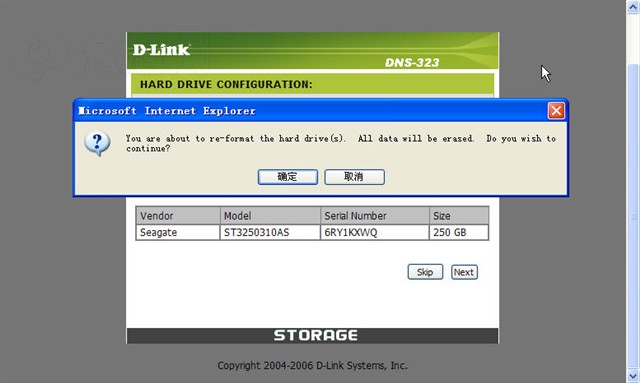640x383 pixels.
Task: Select the Seagate vendor cell
Action: [178, 232]
